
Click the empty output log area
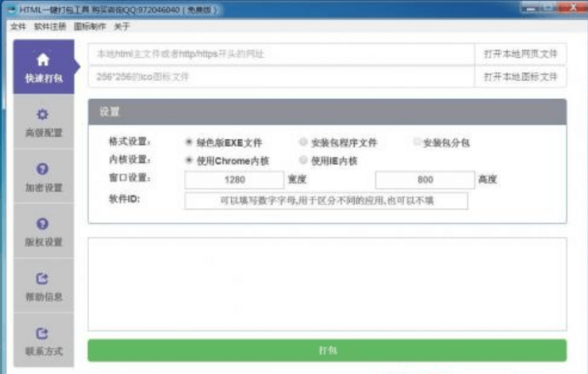[327, 284]
